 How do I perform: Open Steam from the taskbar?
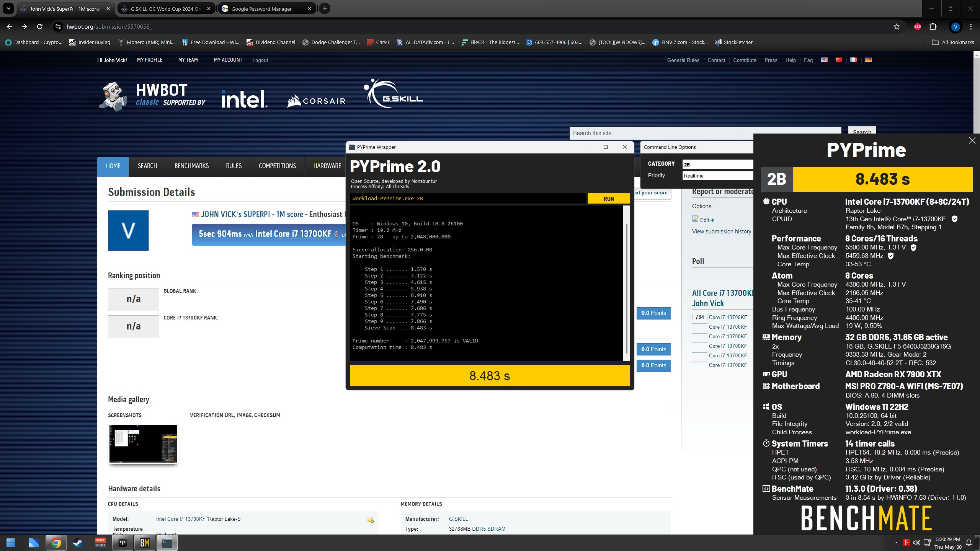(78, 543)
